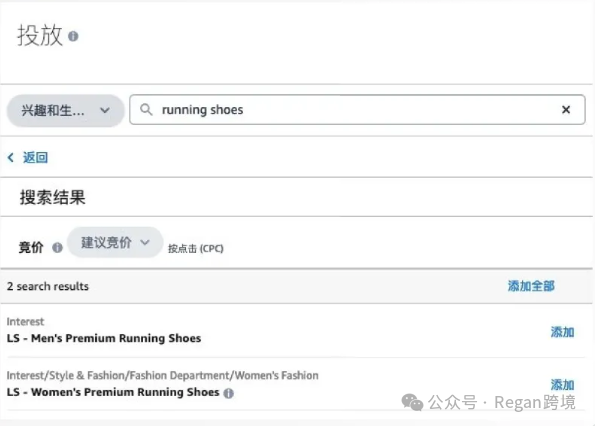Select the Women's Premium Running Shoes result
This screenshot has width=595, height=426.
(x=113, y=392)
